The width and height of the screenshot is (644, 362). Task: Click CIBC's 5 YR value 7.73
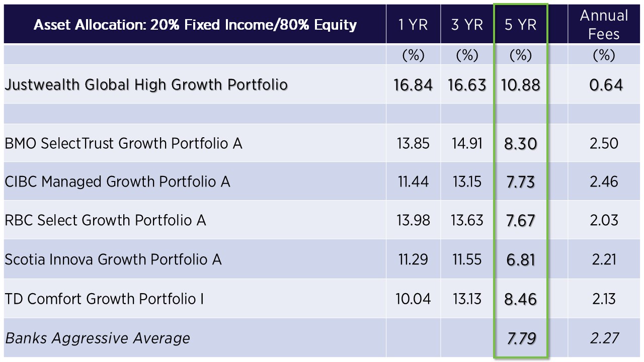[x=521, y=182]
